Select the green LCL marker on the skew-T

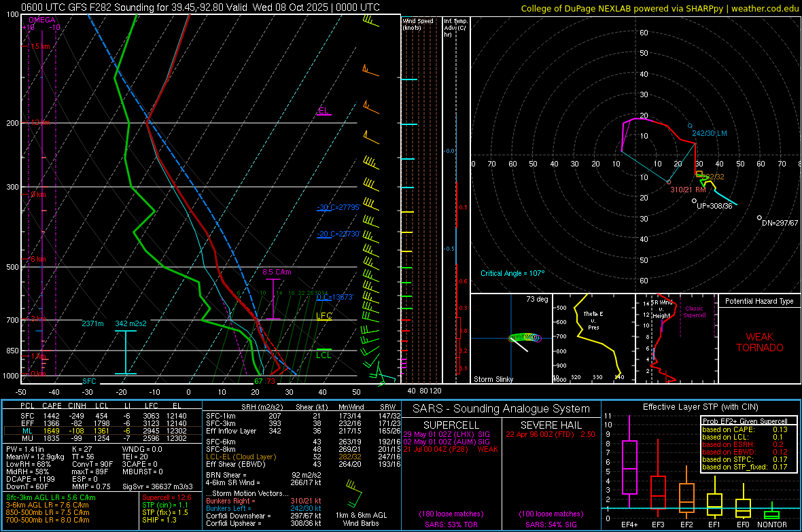pos(324,353)
